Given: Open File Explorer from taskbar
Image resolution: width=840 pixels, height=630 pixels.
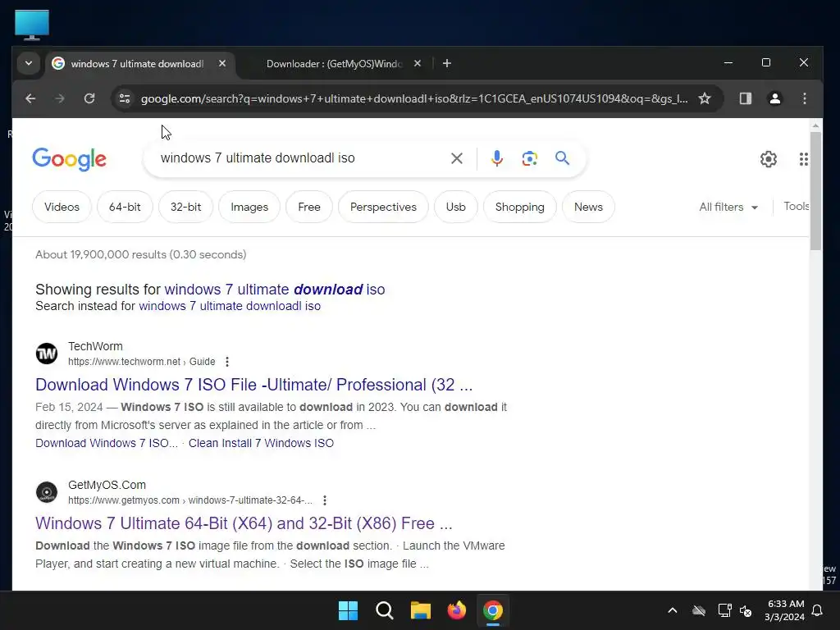Looking at the screenshot, I should click(x=421, y=610).
